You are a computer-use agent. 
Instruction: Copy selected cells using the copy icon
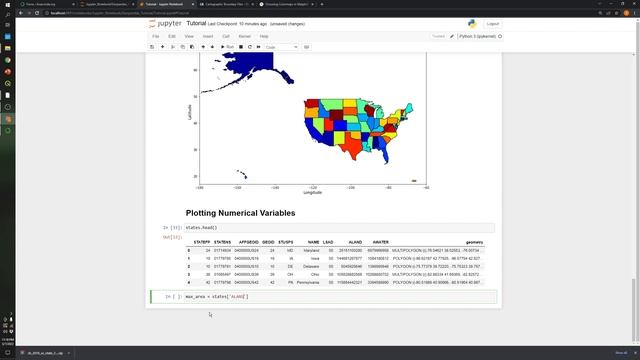[182, 47]
